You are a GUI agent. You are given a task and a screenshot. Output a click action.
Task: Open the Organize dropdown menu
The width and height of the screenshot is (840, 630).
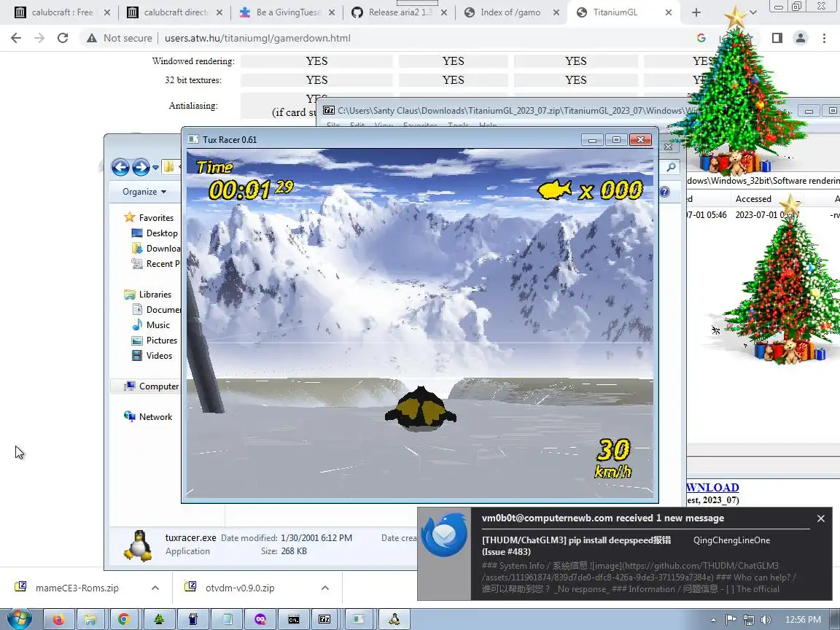point(144,192)
